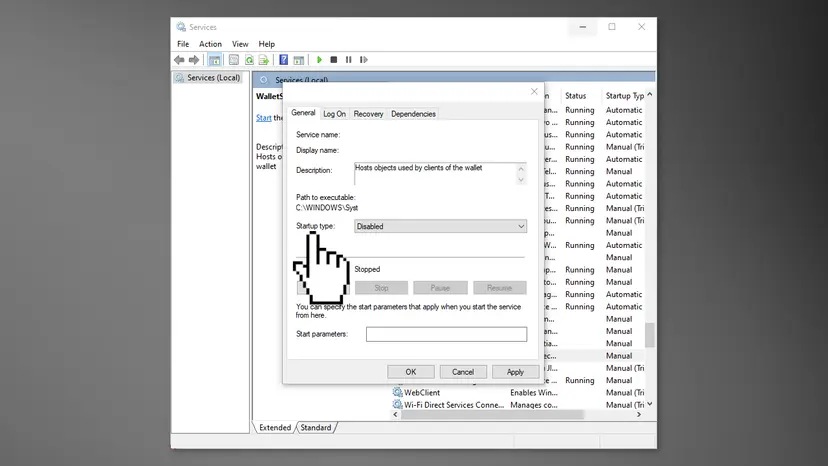Start the service with the green play icon

click(319, 60)
